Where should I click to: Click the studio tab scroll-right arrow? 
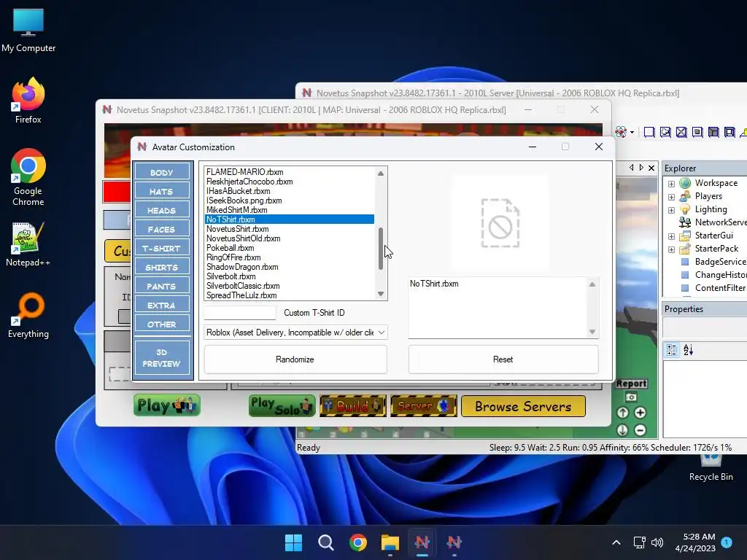641,168
